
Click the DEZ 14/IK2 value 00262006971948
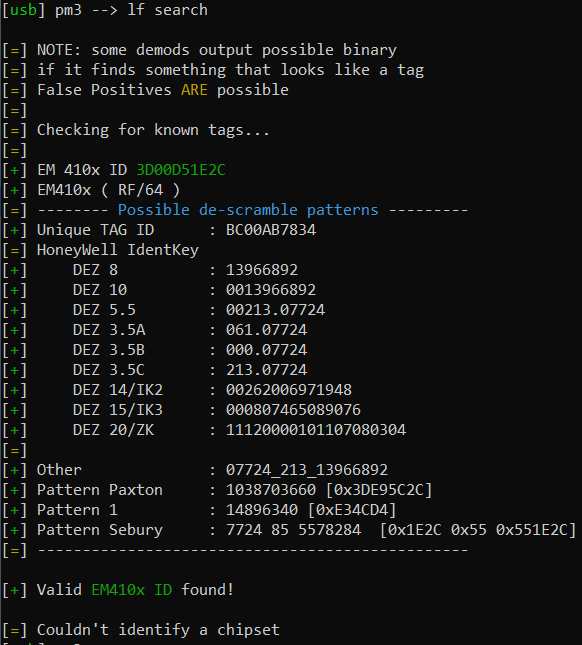pos(289,390)
